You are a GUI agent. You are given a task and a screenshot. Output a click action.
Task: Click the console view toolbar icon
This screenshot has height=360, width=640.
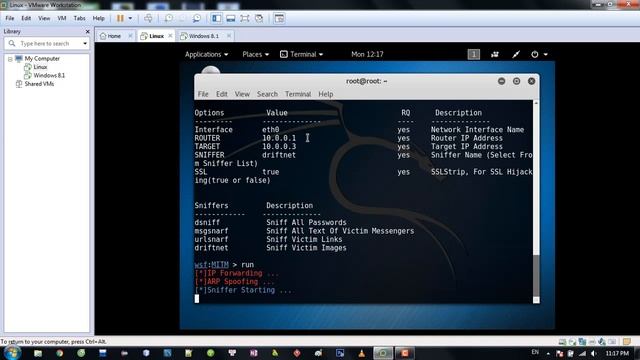[279, 18]
